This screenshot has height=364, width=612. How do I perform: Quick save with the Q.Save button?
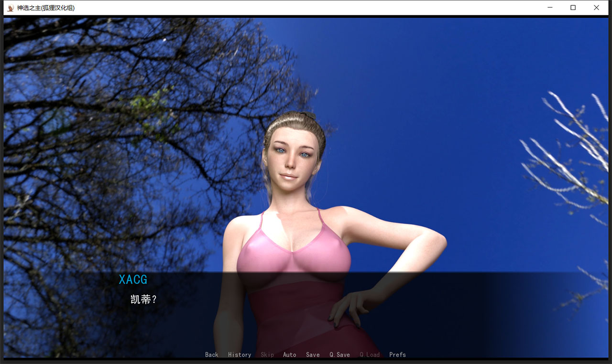(339, 354)
